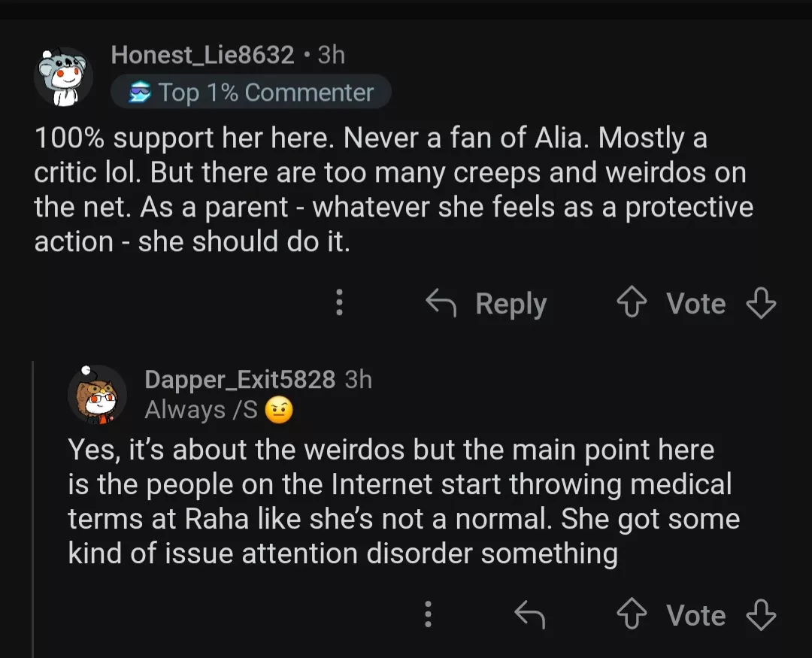Tap the Top 1% Commenter badge
The width and height of the screenshot is (812, 658).
250,92
